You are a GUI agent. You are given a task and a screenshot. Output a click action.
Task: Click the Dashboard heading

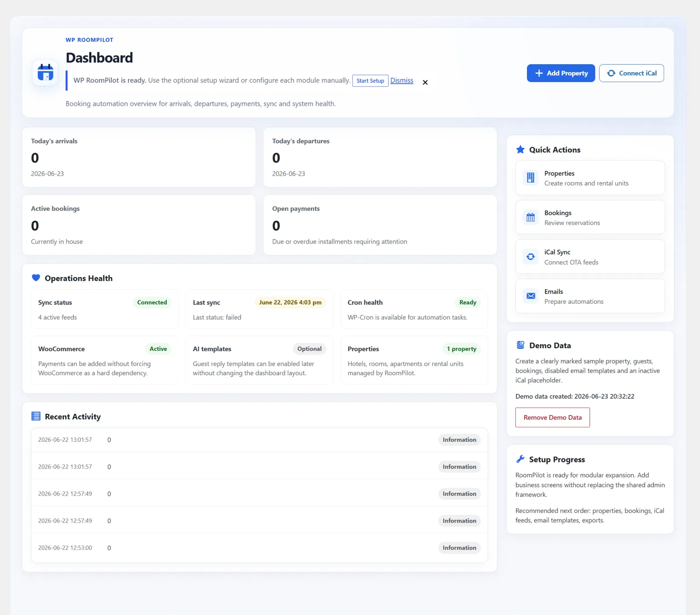pos(99,58)
